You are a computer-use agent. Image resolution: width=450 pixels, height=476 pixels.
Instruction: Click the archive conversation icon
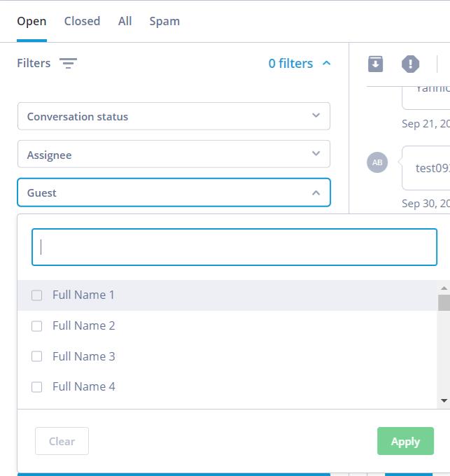376,64
